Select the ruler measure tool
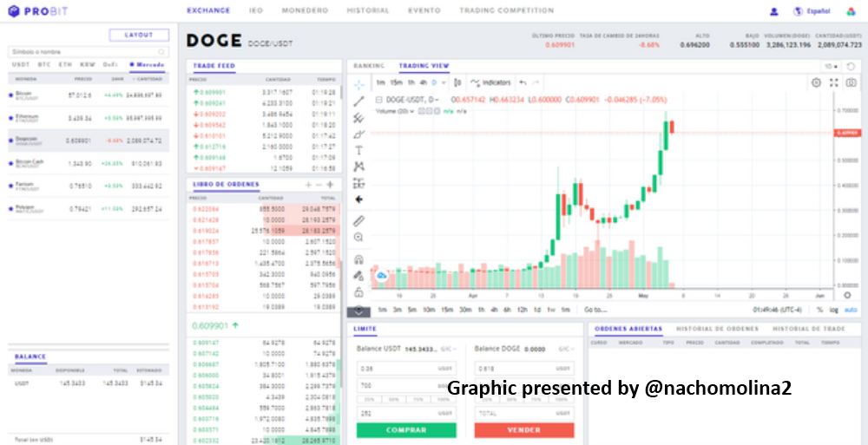The image size is (868, 445). (x=358, y=221)
